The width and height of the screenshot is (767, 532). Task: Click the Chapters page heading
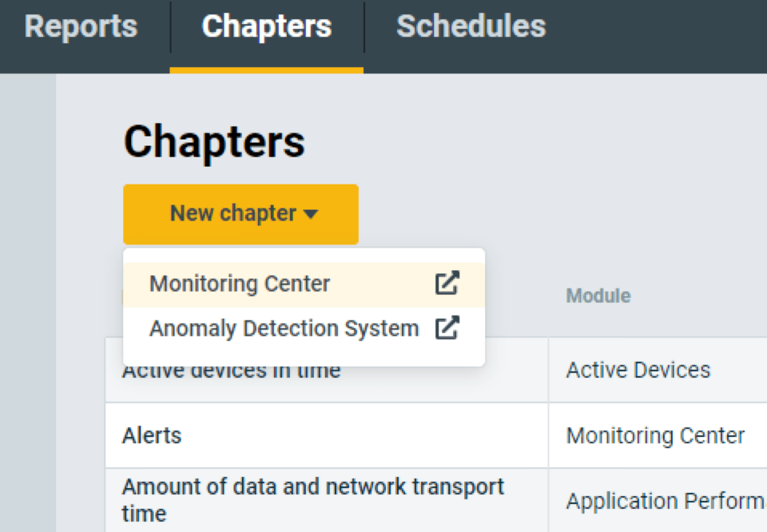(x=214, y=141)
